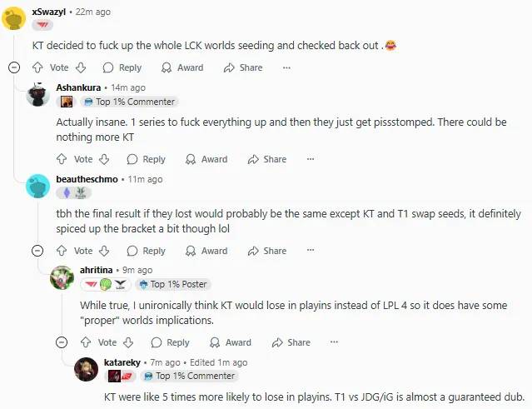Downvote beautheschmo's comment
Image resolution: width=532 pixels, height=409 pixels.
tap(105, 251)
